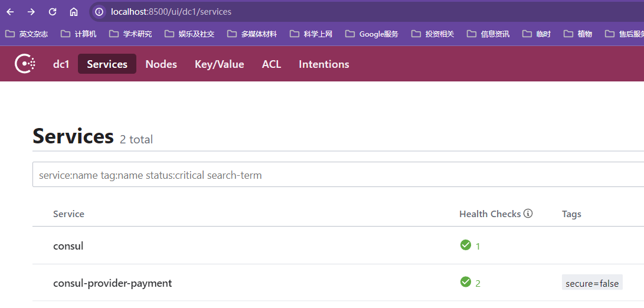The image size is (644, 308).
Task: Click the Health Checks info icon
Action: (x=528, y=214)
